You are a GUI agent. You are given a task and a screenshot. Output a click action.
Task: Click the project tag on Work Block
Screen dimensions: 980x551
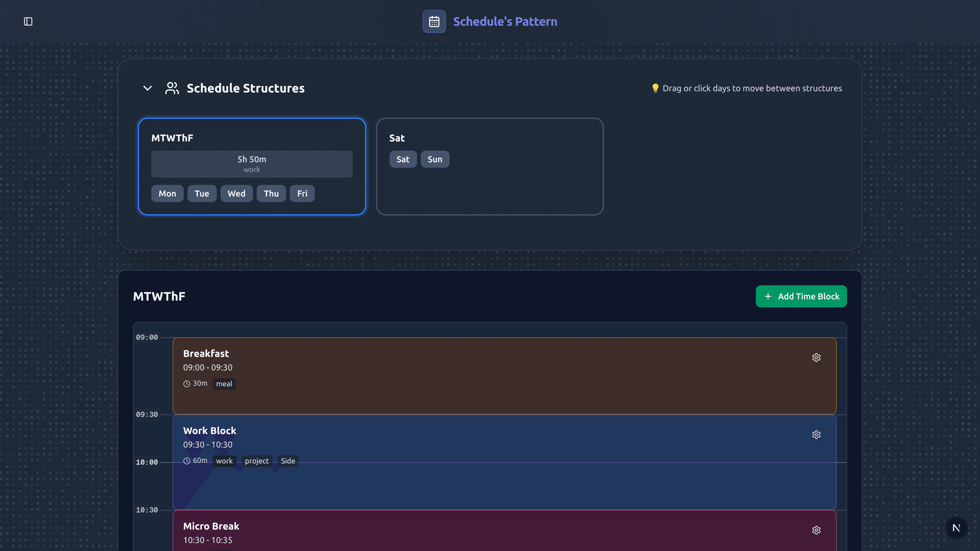click(257, 461)
